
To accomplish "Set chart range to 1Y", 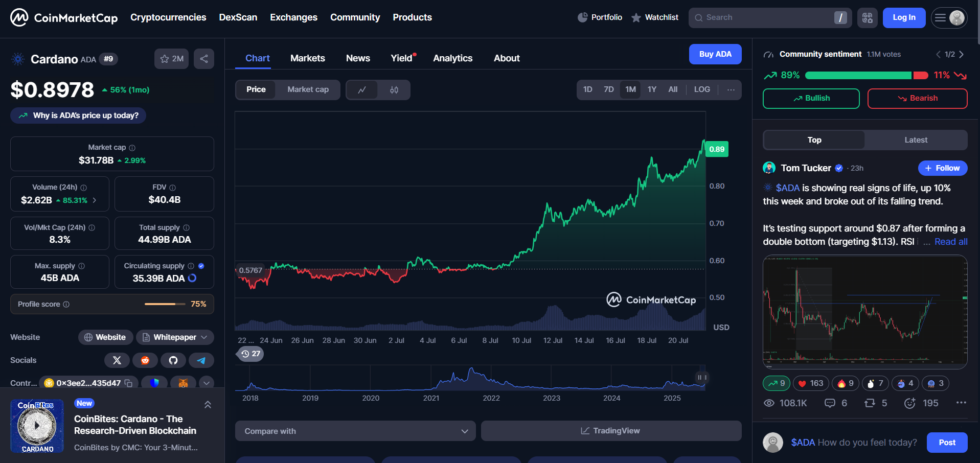I will 652,90.
